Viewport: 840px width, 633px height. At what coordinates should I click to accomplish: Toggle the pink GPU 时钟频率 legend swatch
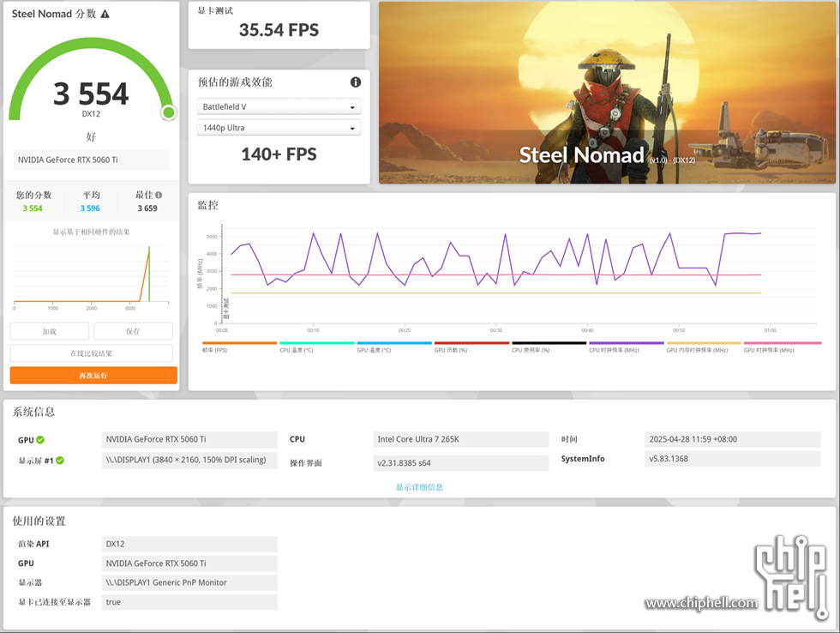[782, 343]
